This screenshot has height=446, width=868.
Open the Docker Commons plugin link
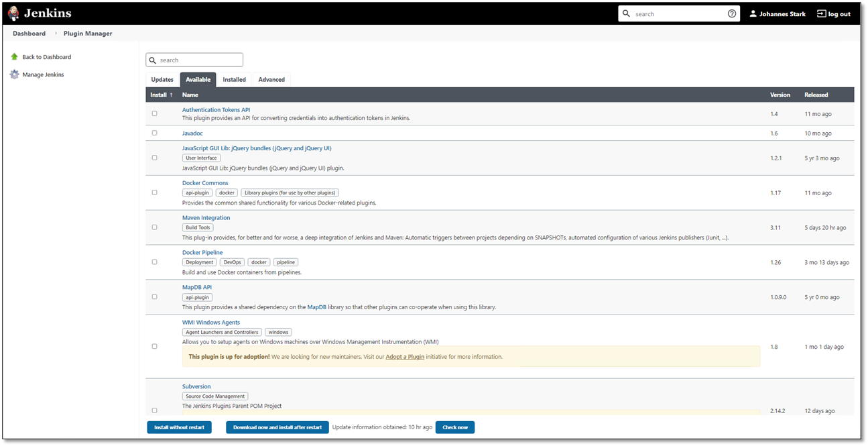coord(205,183)
